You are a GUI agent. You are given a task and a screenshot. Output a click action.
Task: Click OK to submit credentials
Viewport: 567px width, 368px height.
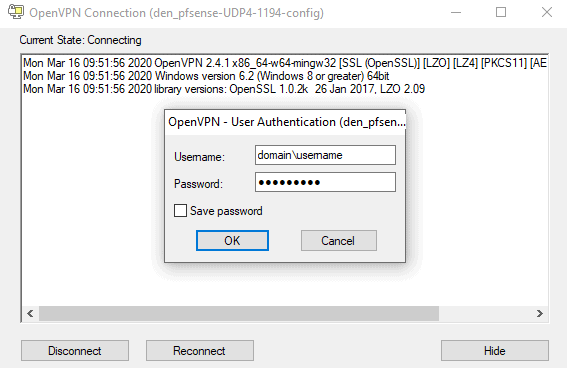(x=232, y=240)
